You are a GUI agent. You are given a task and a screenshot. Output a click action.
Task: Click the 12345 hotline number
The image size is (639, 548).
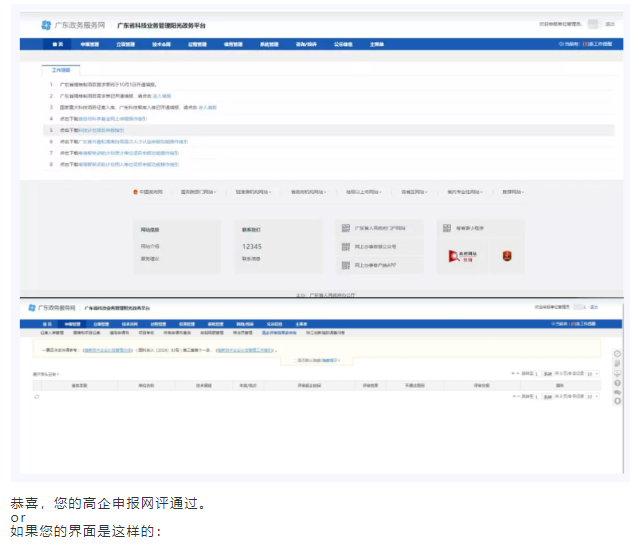[x=252, y=246]
